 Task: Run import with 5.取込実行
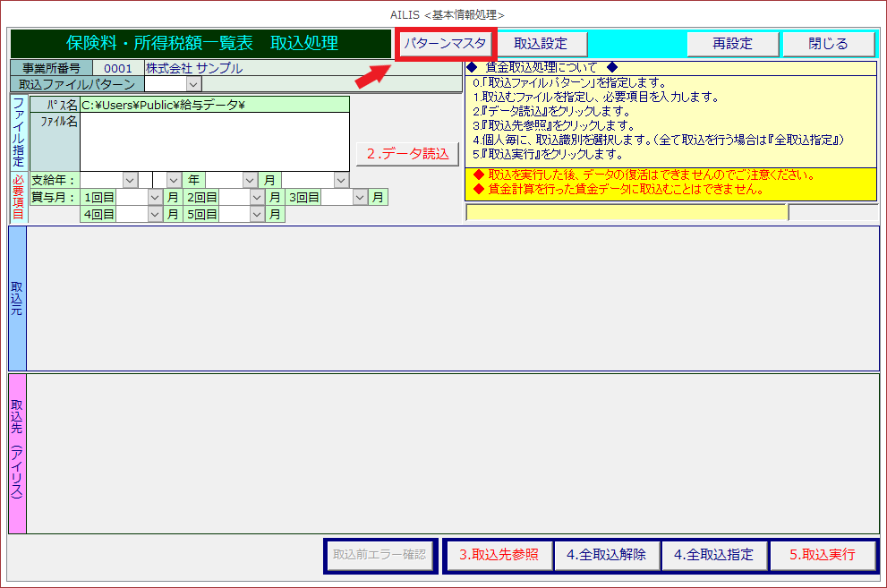[x=822, y=555]
